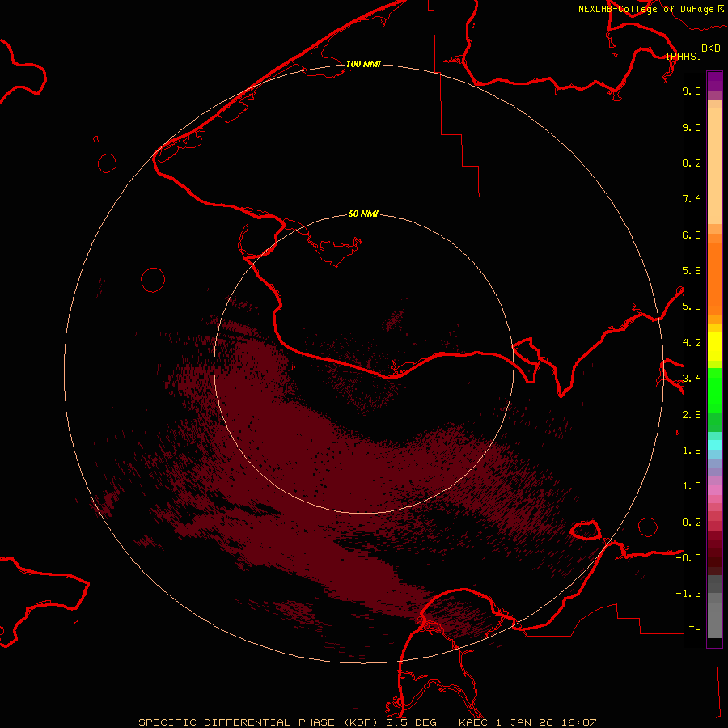Click the 3.4 scale value
This screenshot has width=728, height=728.
pyautogui.click(x=692, y=379)
